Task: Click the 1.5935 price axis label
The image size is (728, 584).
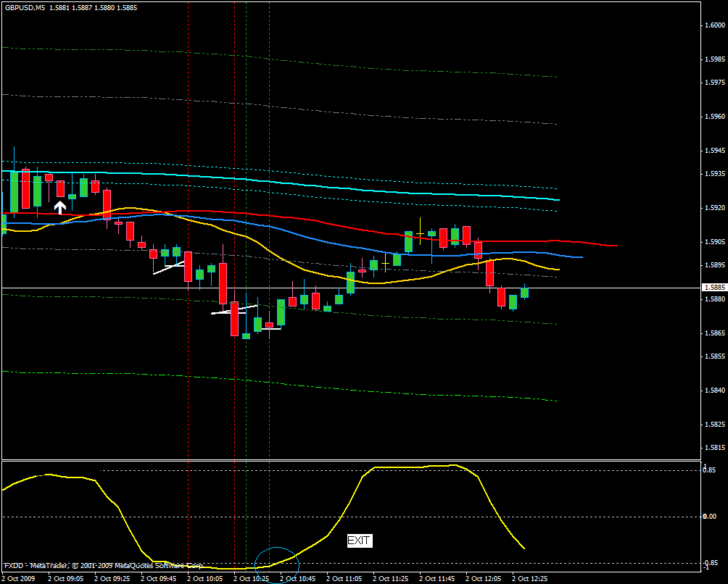Action: 715,173
